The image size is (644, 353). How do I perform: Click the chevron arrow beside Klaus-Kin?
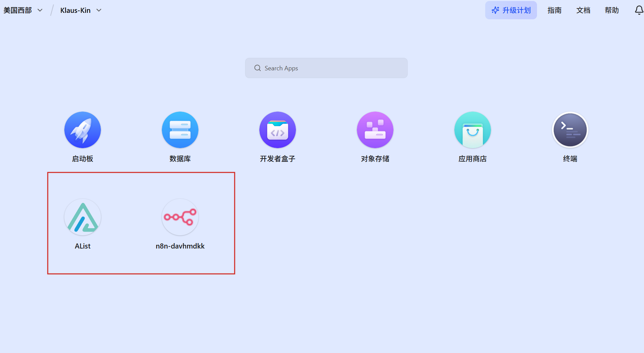coord(99,10)
